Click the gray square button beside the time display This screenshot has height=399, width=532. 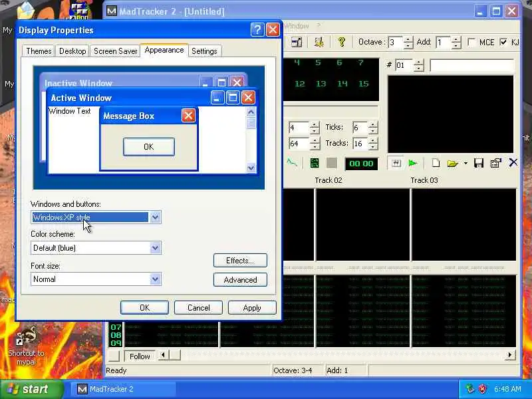click(x=331, y=163)
